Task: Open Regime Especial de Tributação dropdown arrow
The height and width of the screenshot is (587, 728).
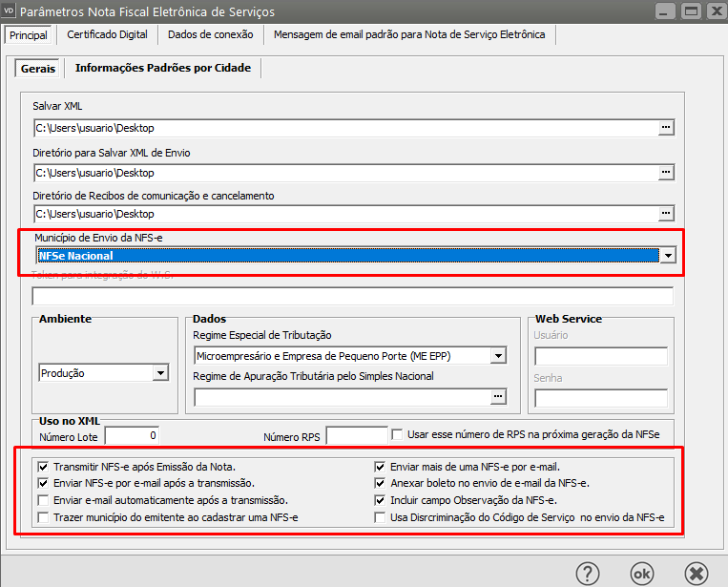Action: (498, 356)
